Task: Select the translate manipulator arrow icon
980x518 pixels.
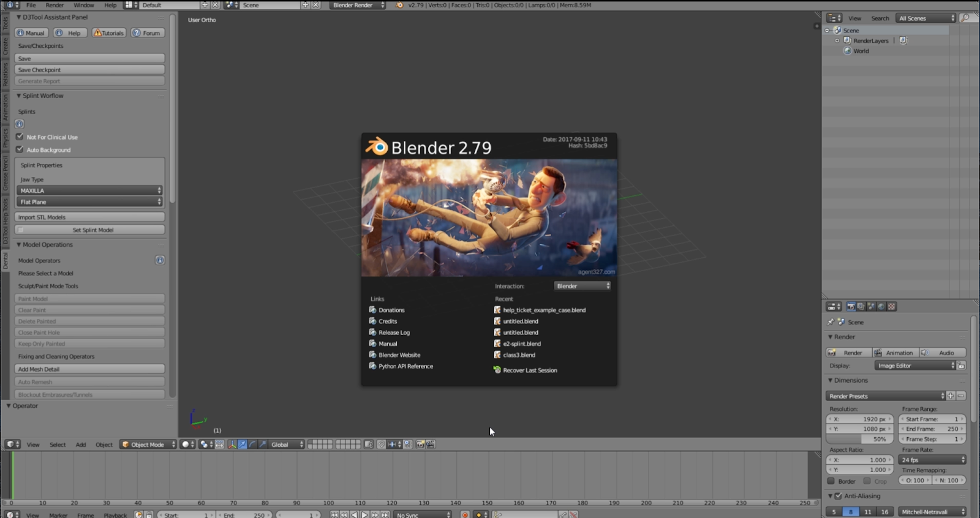Action: click(x=243, y=445)
